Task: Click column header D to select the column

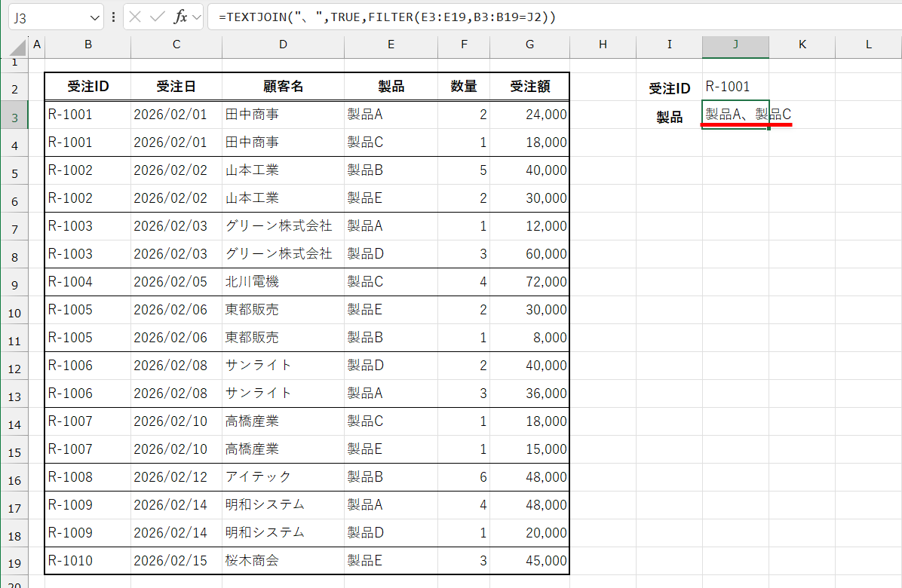Action: pos(283,47)
